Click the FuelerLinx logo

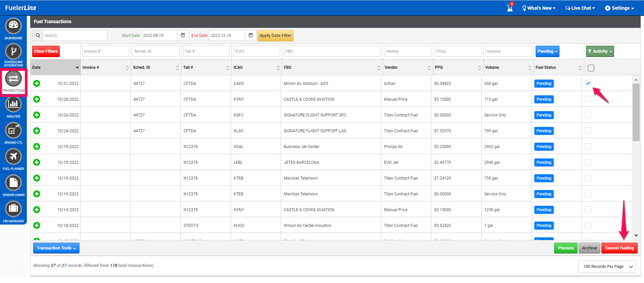pyautogui.click(x=20, y=8)
